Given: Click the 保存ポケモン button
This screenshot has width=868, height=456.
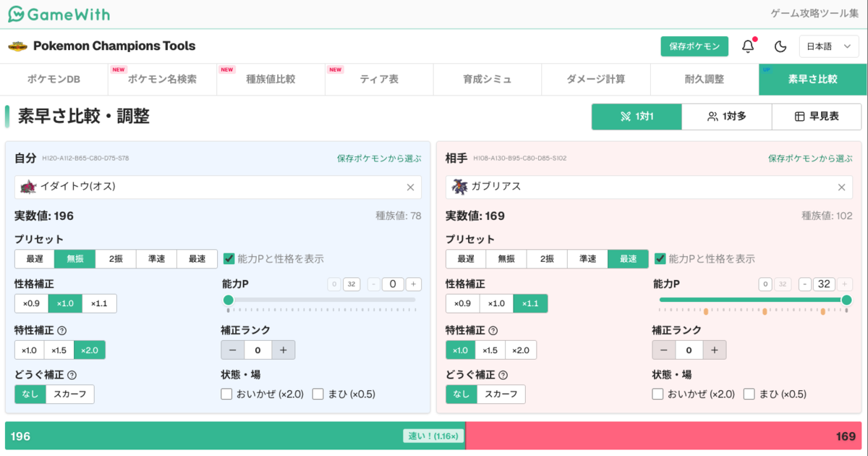Looking at the screenshot, I should click(x=694, y=46).
